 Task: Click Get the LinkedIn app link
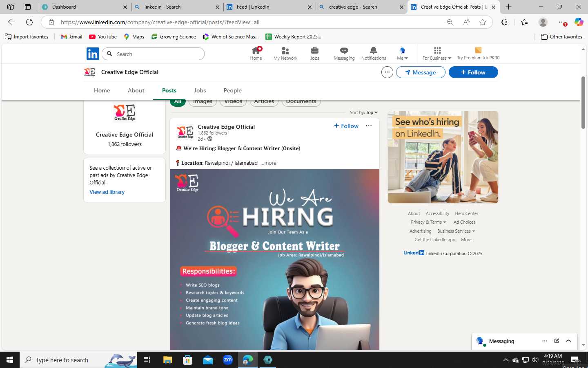tap(434, 240)
